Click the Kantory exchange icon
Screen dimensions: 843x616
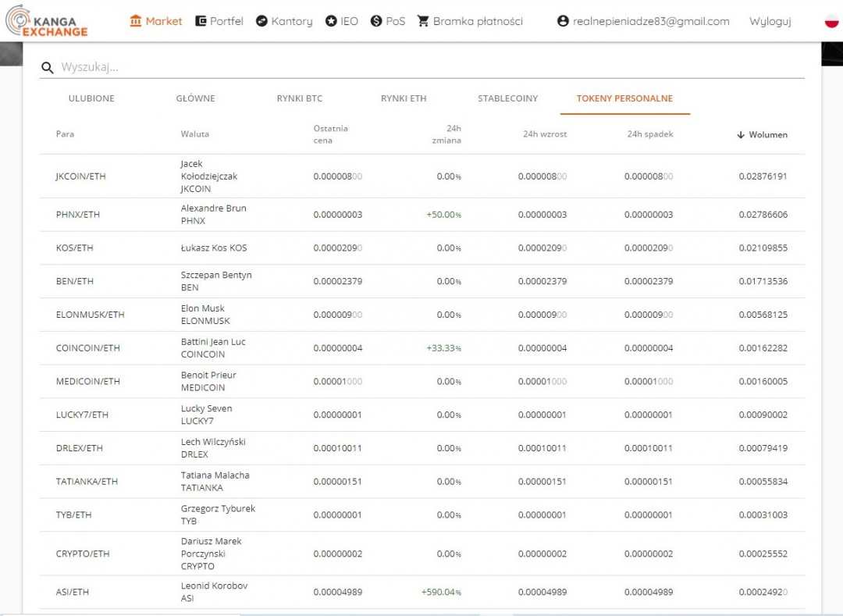pos(261,21)
